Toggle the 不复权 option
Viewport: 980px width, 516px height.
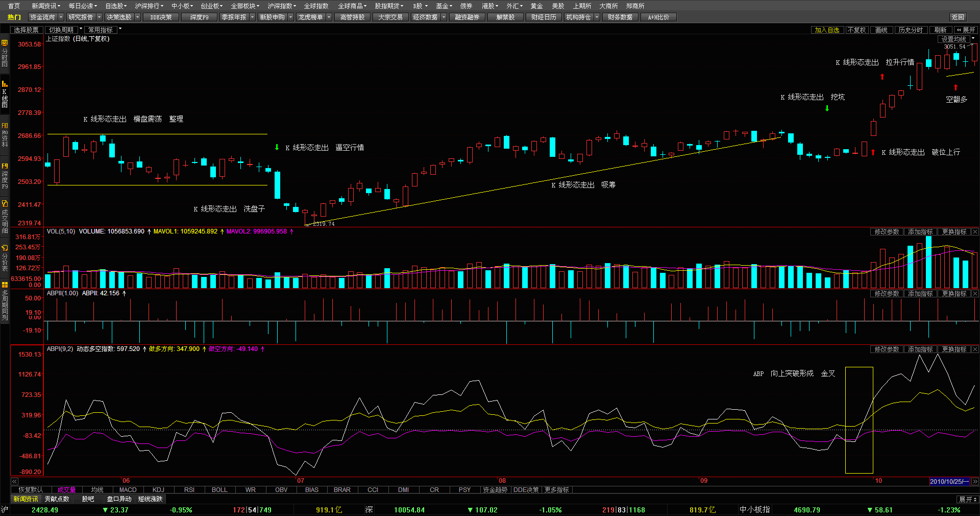tap(856, 30)
